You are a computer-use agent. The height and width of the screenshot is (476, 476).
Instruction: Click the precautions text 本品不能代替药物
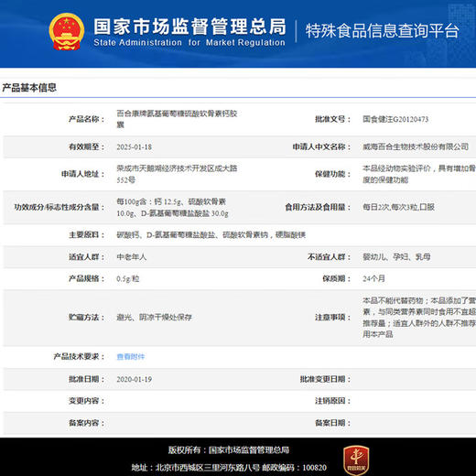tap(419, 318)
